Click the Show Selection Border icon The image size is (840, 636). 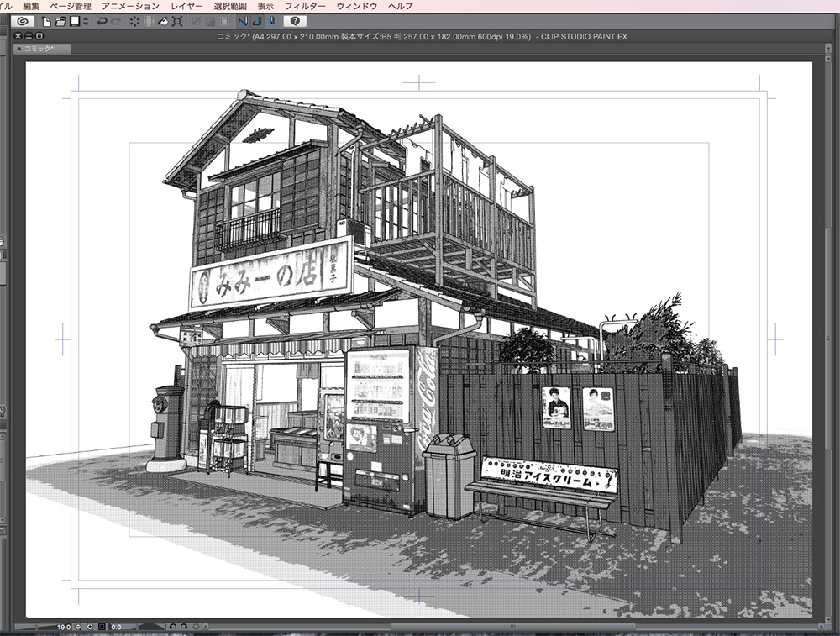click(224, 22)
